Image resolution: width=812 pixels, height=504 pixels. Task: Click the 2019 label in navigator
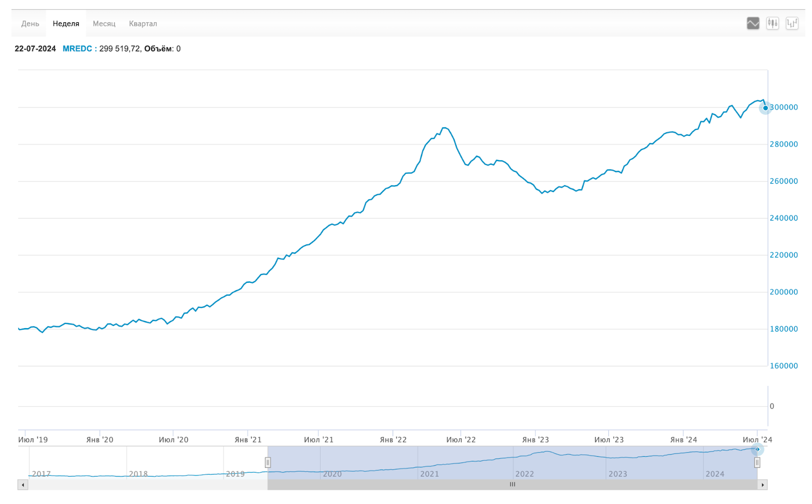235,474
